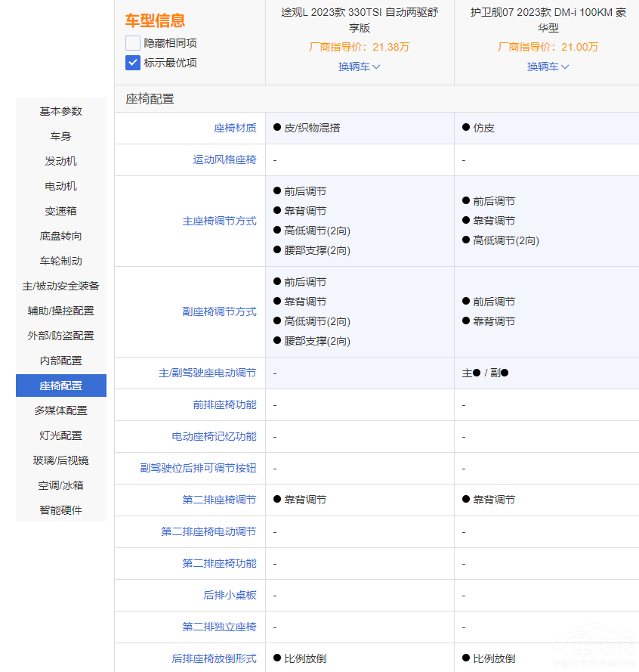Image resolution: width=639 pixels, height=672 pixels.
Task: Expand 换辆车 dropdown under 途观L
Action: coord(359,67)
